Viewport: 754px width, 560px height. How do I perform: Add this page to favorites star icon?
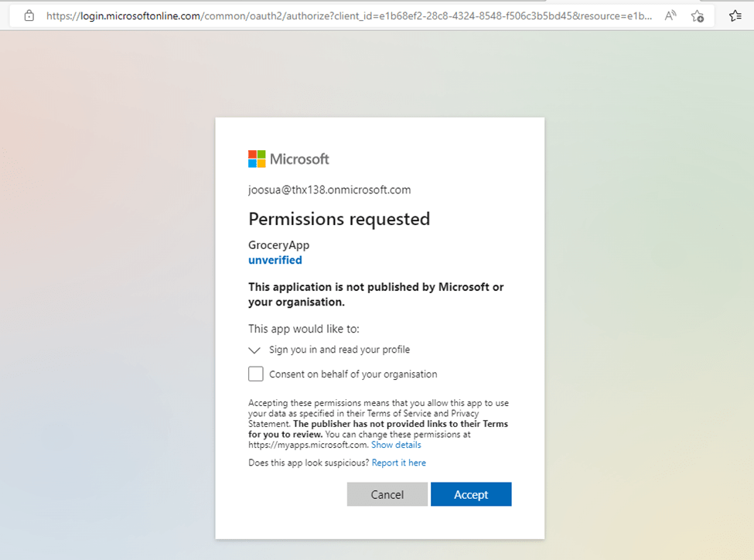tap(697, 15)
